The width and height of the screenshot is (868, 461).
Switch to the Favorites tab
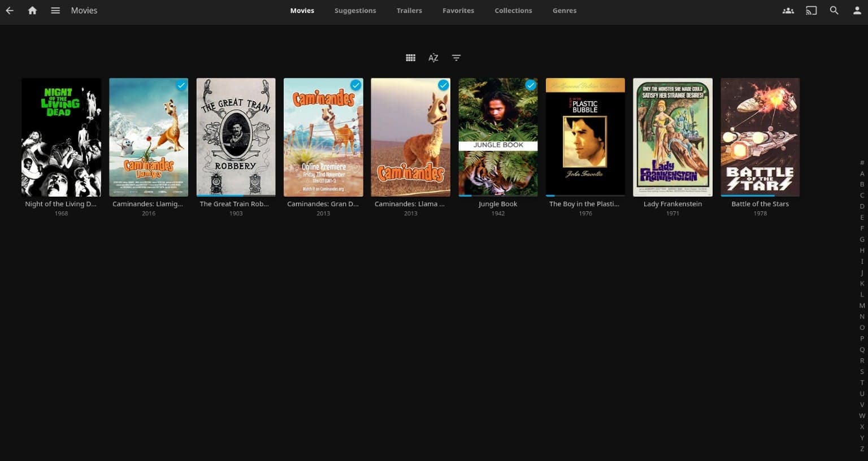(458, 10)
